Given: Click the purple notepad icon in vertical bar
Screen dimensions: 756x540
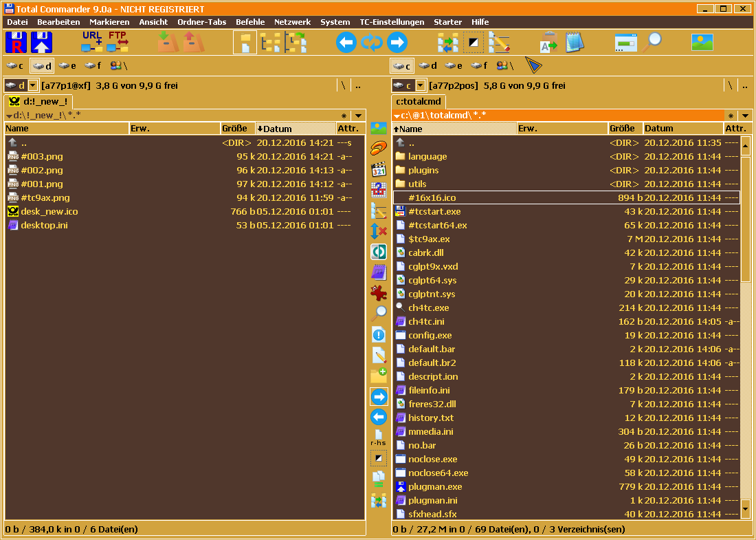Looking at the screenshot, I should point(379,272).
